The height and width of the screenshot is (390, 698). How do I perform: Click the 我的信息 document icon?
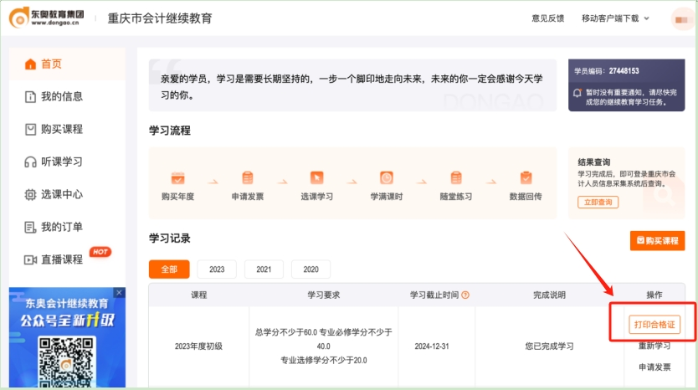(x=30, y=97)
